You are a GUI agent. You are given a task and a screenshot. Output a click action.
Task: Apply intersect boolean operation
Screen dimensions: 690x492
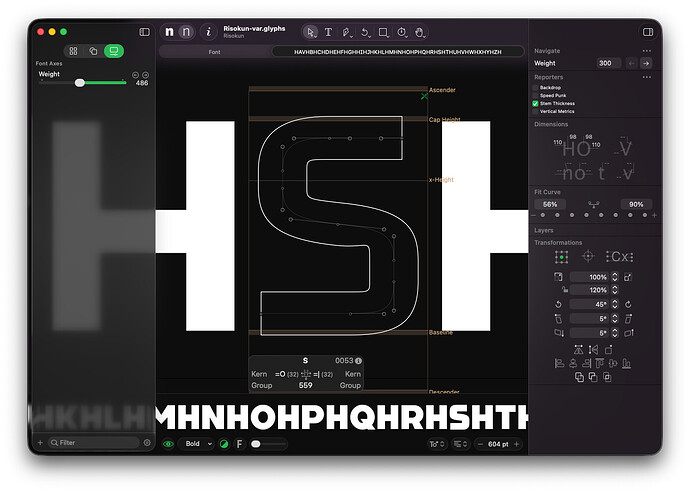click(607, 377)
